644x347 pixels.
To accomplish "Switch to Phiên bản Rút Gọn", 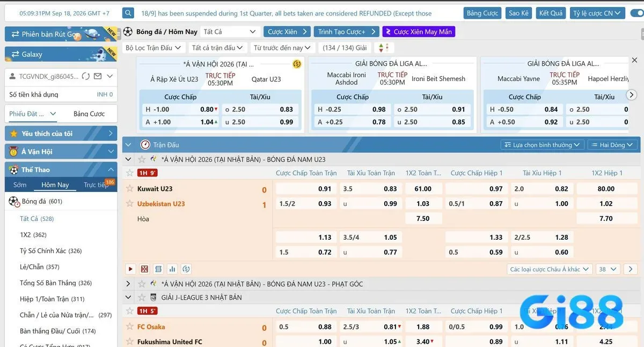I will pos(61,34).
